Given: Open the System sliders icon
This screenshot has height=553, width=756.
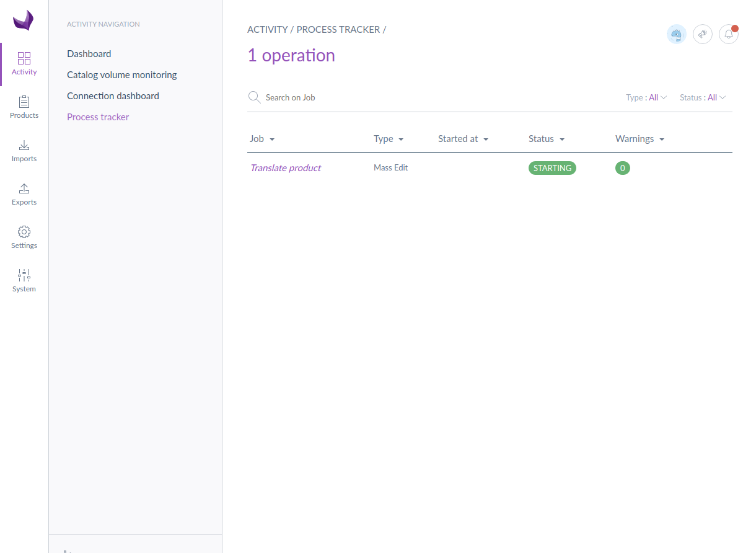Looking at the screenshot, I should coord(24,276).
